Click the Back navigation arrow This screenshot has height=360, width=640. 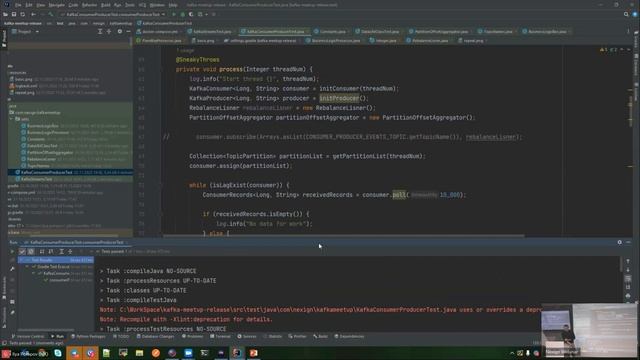coord(33,14)
